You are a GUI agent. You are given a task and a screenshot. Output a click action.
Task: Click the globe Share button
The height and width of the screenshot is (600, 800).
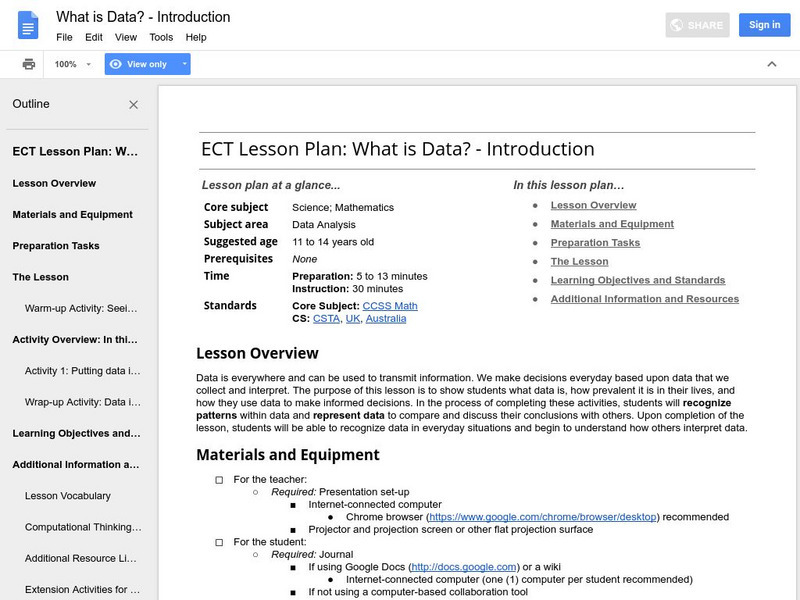click(x=698, y=25)
